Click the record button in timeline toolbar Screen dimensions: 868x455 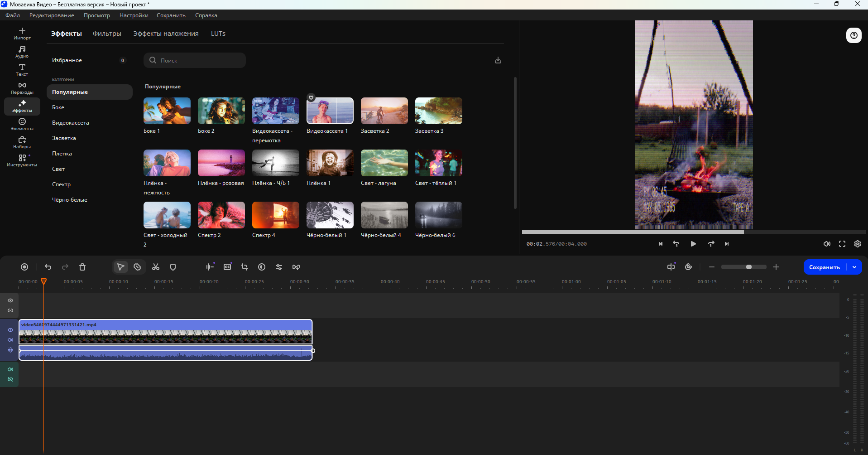point(24,267)
